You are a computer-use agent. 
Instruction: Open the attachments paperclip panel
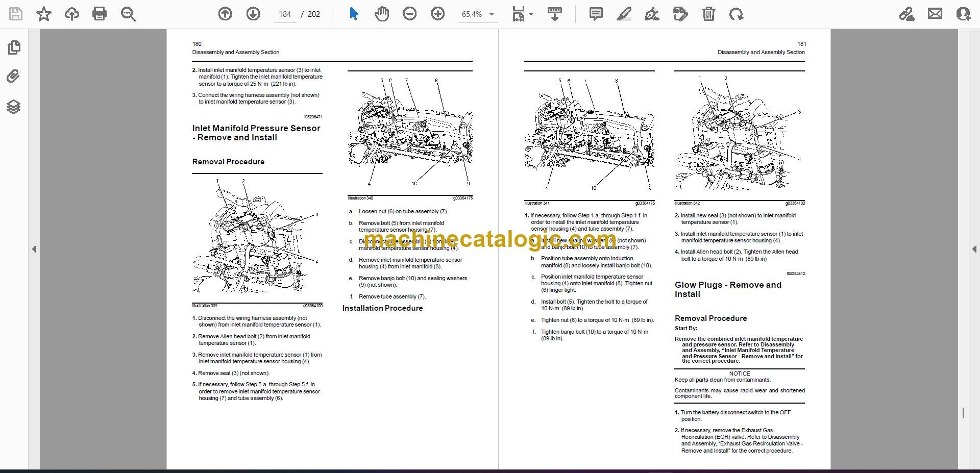coord(14,77)
